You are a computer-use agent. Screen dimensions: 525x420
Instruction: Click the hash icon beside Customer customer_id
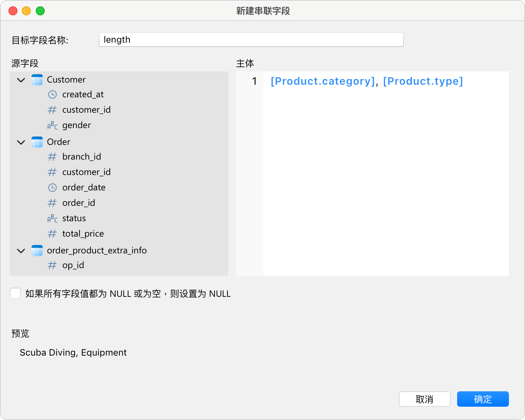pos(52,110)
